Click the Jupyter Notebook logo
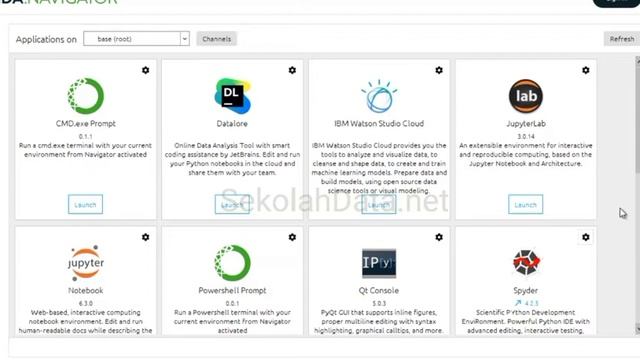Image resolution: width=640 pixels, height=360 pixels. [86, 263]
